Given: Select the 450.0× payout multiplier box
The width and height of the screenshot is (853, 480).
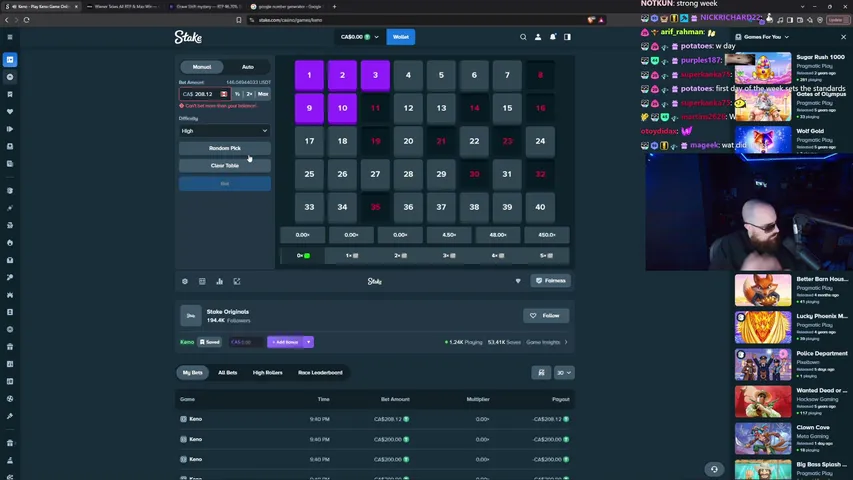Looking at the screenshot, I should (547, 235).
